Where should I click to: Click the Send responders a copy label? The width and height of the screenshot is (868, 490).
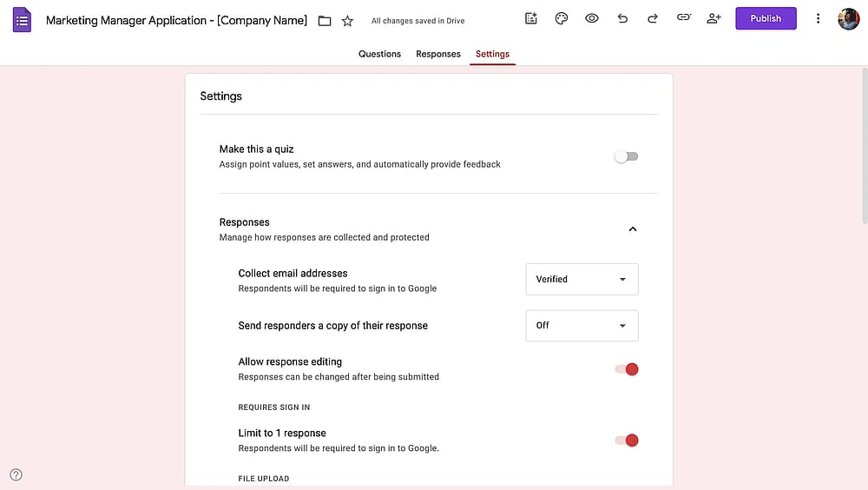(332, 326)
